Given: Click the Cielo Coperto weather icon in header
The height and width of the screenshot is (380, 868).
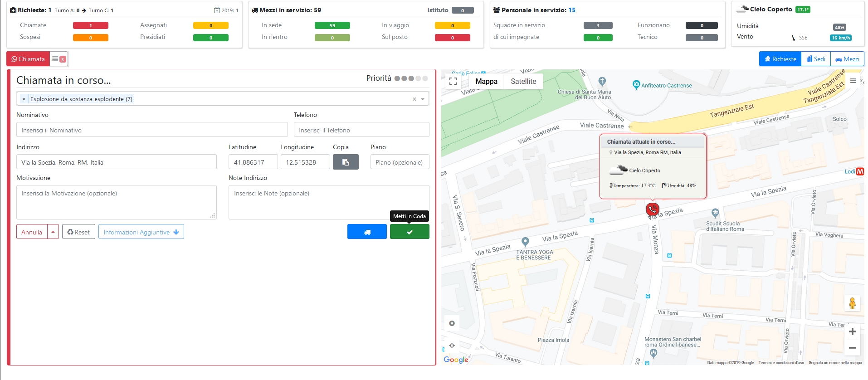Looking at the screenshot, I should (742, 9).
